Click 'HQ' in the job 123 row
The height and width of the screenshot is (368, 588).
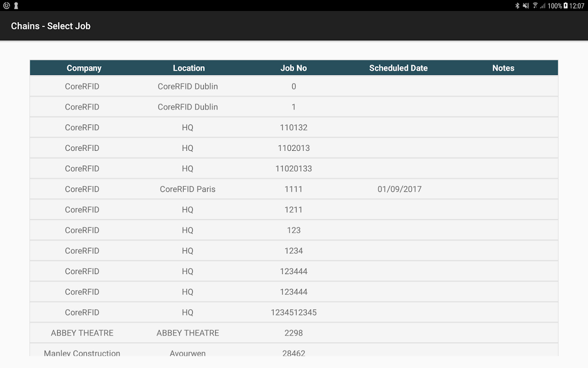[187, 230]
